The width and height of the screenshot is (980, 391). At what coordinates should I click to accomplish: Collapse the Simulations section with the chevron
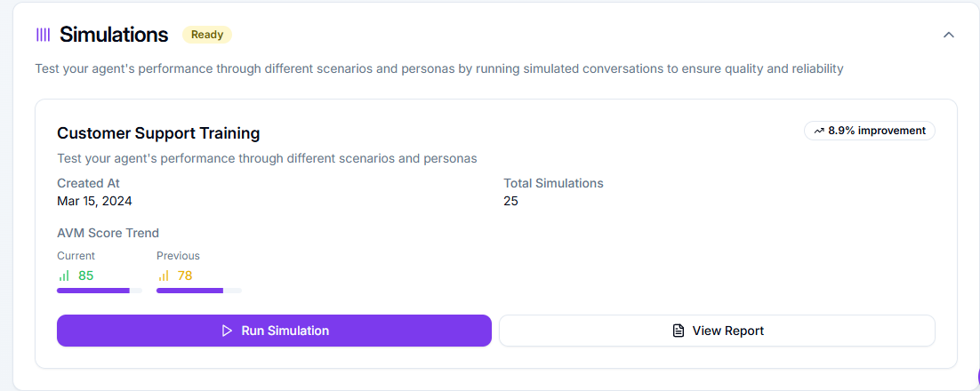point(949,35)
